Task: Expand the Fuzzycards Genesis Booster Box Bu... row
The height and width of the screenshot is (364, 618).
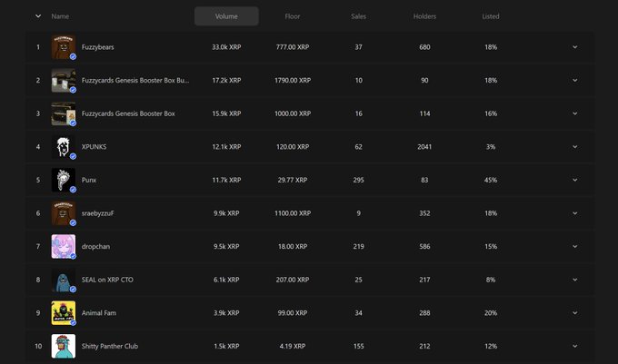Action: (x=575, y=80)
